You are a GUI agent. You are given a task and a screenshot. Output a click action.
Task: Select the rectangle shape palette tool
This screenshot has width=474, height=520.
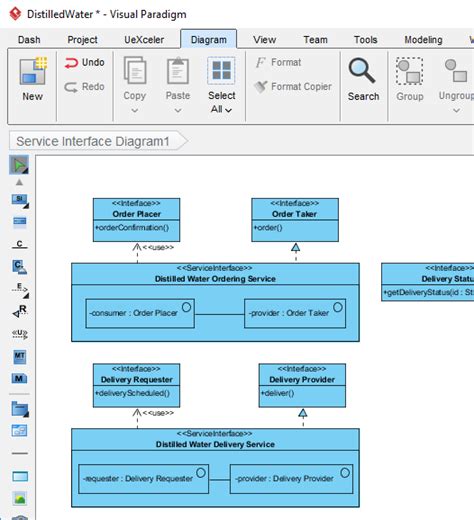[20, 476]
